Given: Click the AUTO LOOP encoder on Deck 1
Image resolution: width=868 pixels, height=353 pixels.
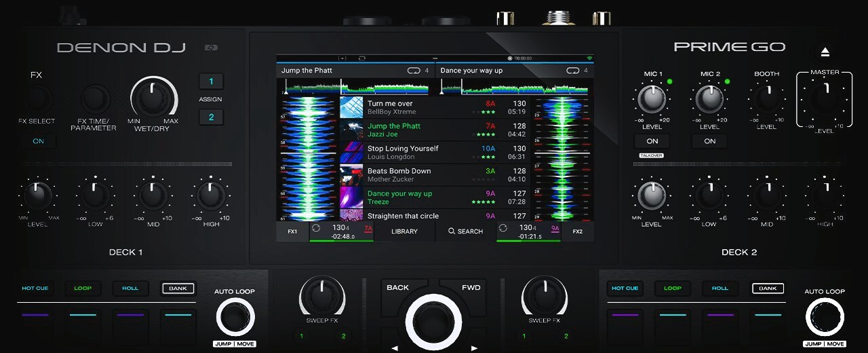Looking at the screenshot, I should click(235, 317).
